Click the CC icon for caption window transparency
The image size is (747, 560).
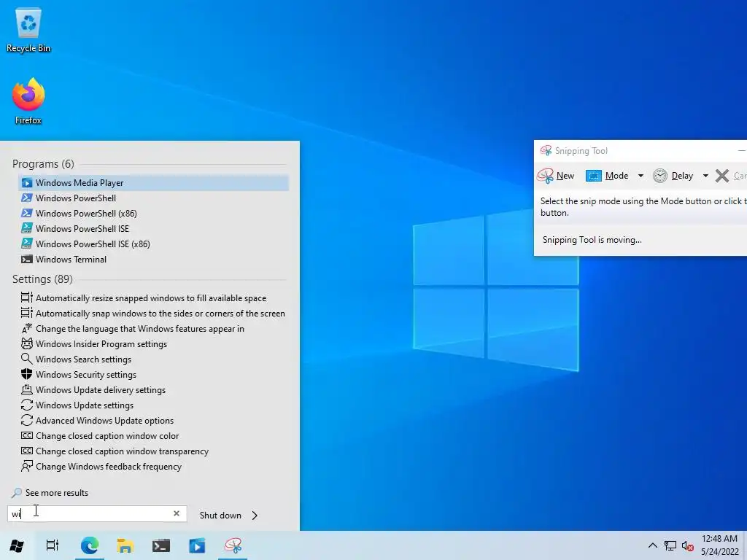tap(27, 451)
